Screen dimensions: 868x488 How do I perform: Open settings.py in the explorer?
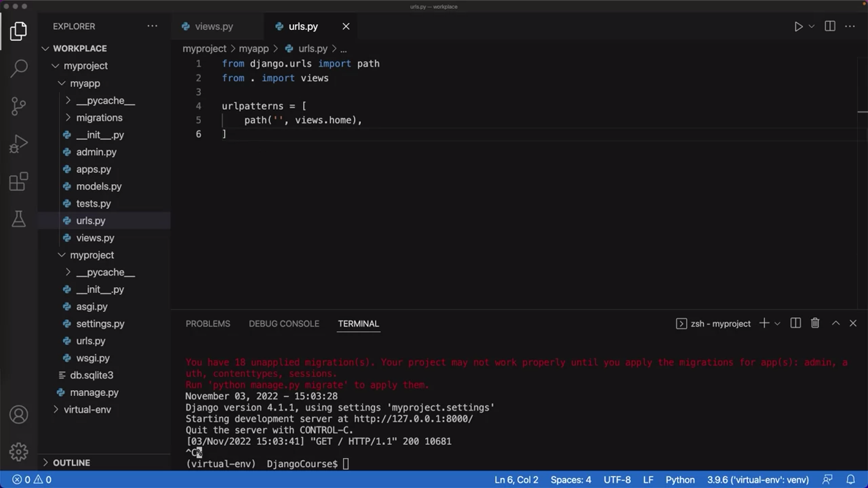coord(100,324)
